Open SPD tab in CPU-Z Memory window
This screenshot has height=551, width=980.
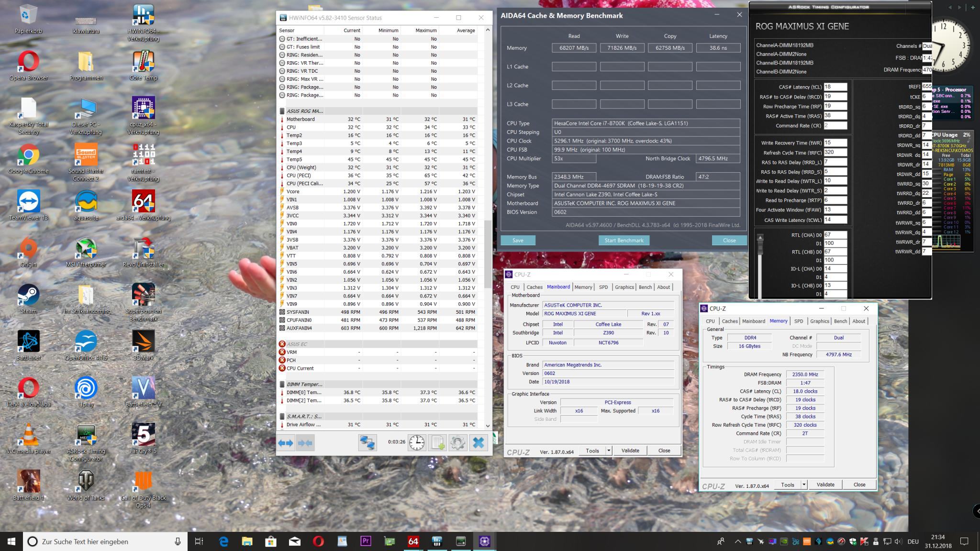[799, 321]
